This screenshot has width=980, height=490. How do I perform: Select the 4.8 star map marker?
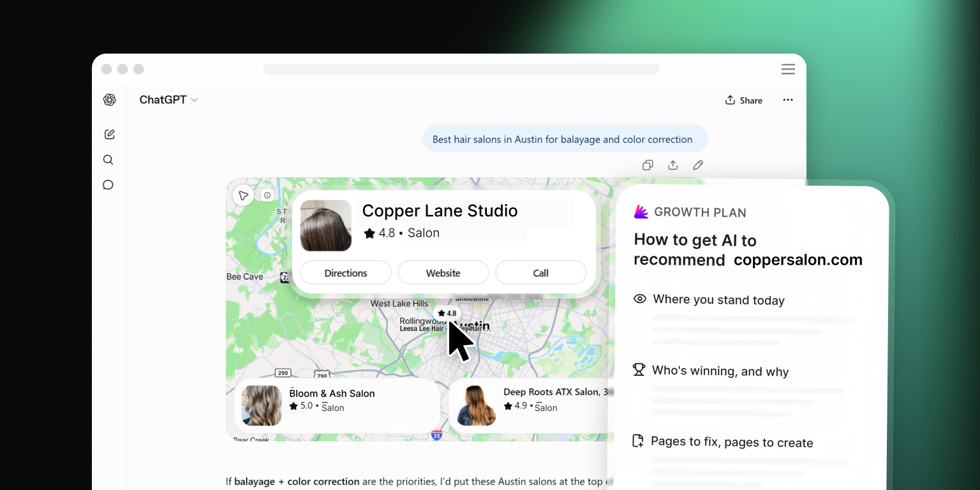tap(447, 313)
